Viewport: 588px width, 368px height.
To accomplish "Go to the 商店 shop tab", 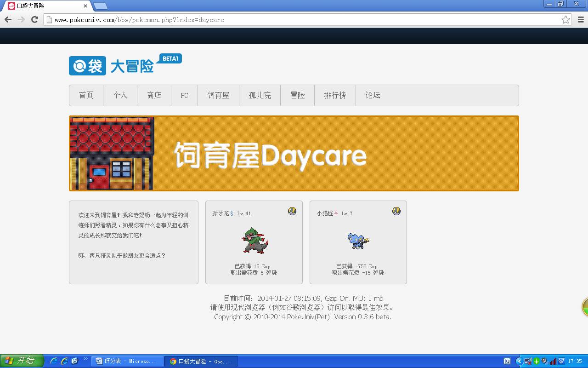I will (154, 95).
